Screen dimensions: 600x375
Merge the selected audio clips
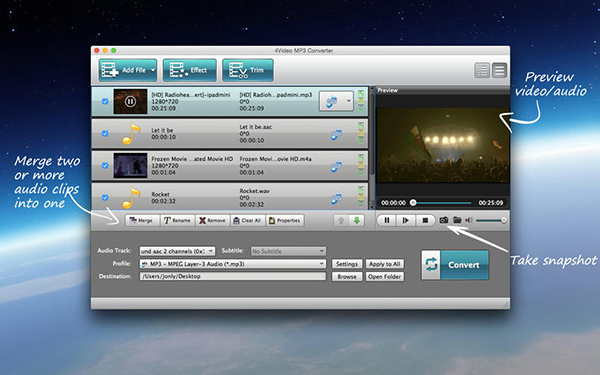142,220
